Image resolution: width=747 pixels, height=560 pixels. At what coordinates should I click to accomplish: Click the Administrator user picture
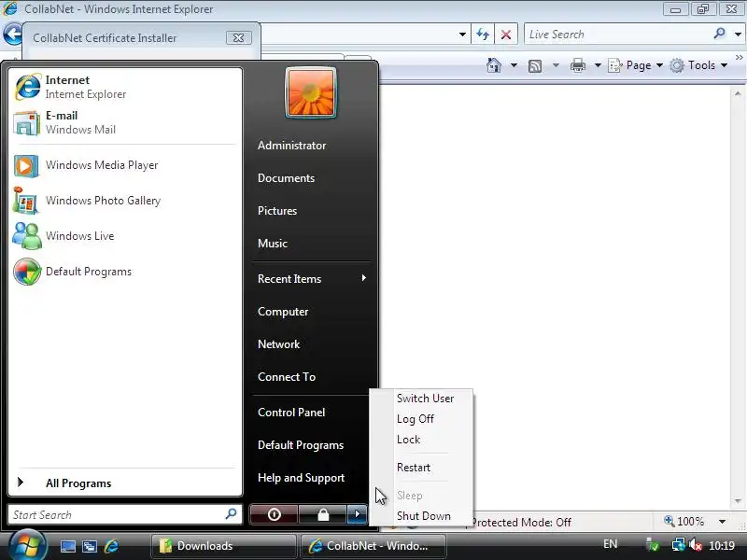click(311, 92)
